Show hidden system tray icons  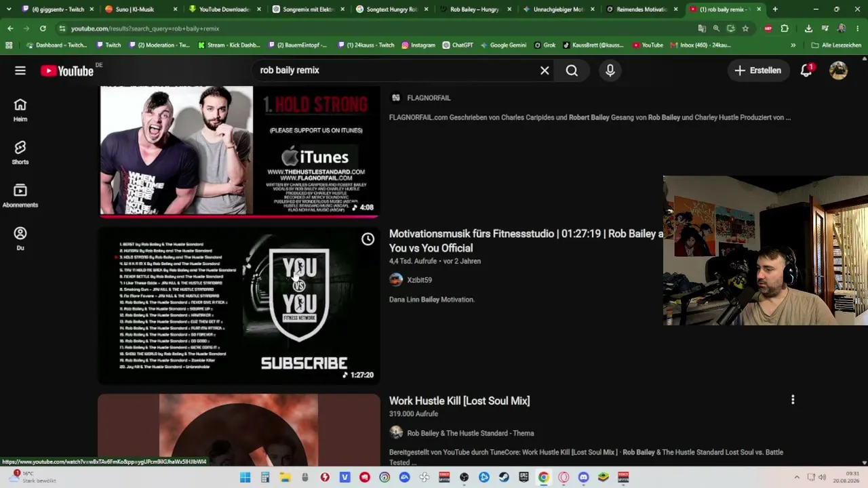797,477
